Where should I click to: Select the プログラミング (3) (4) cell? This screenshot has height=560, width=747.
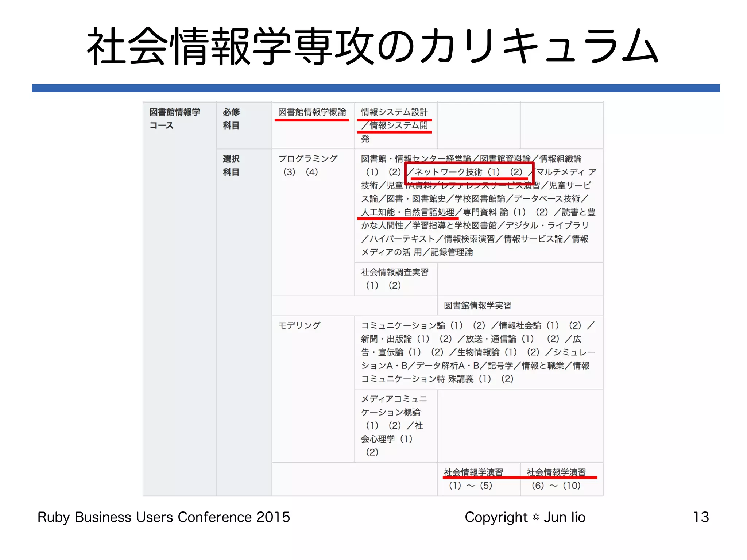click(313, 222)
